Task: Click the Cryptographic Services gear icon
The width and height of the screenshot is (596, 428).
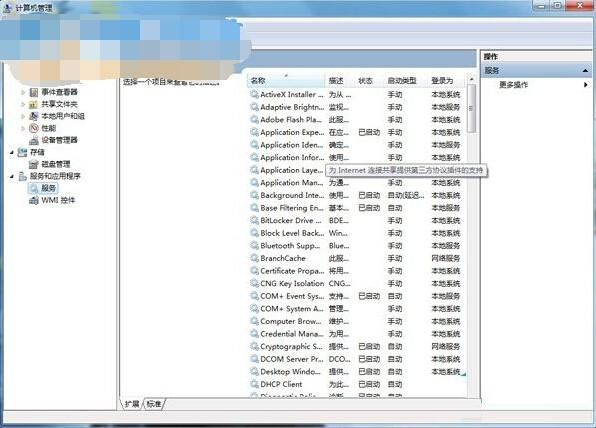Action: coord(254,346)
